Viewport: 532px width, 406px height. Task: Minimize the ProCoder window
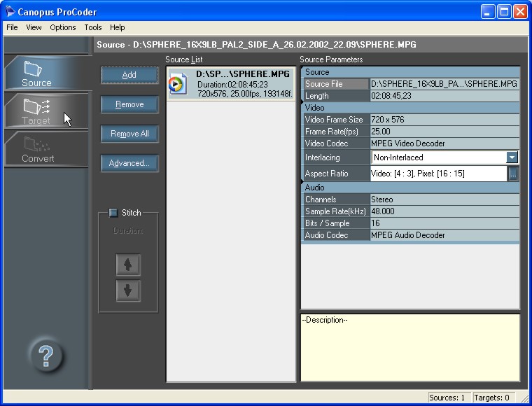tap(488, 12)
